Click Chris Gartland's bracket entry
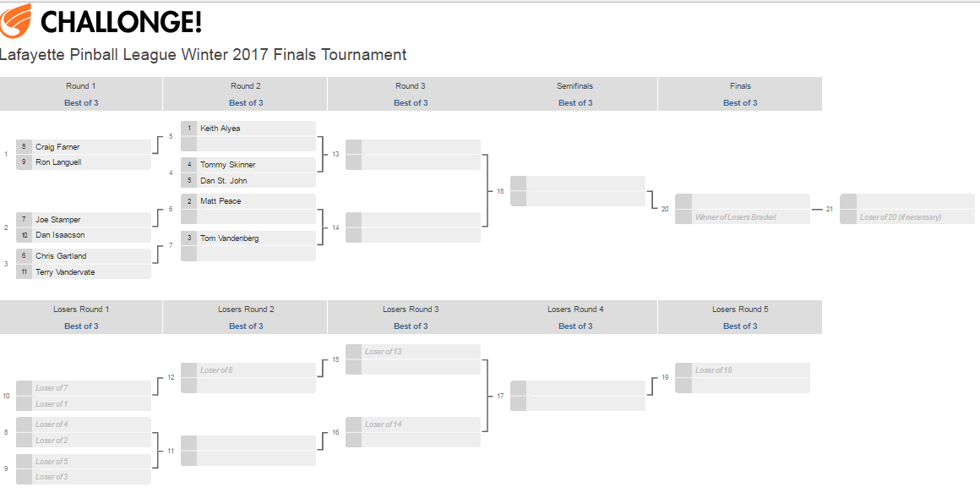Viewport: 980px width, 493px height. coord(84,256)
